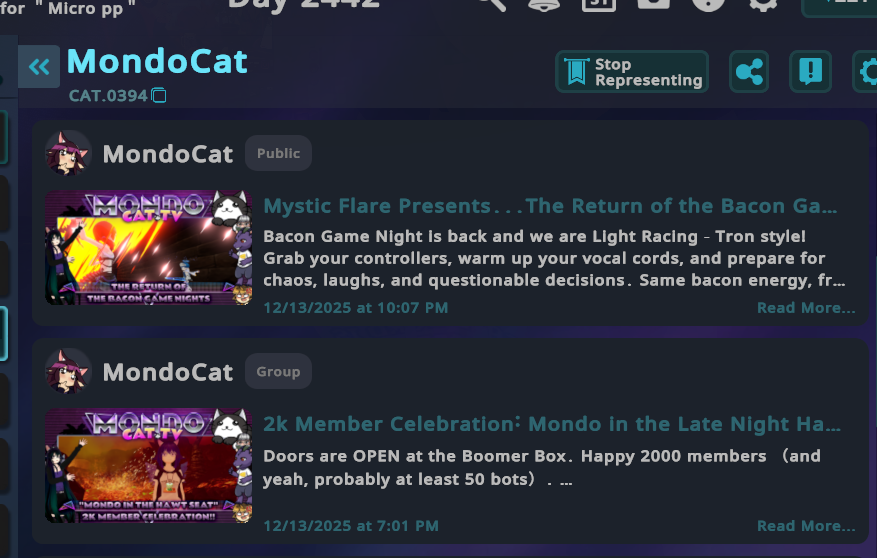
Task: Open notifications bell icon
Action: tap(544, 4)
